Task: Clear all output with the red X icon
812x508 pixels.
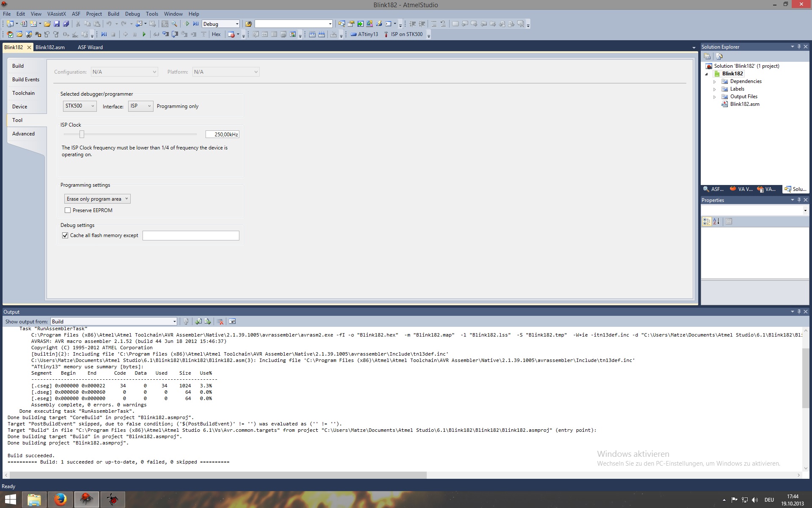Action: tap(220, 321)
